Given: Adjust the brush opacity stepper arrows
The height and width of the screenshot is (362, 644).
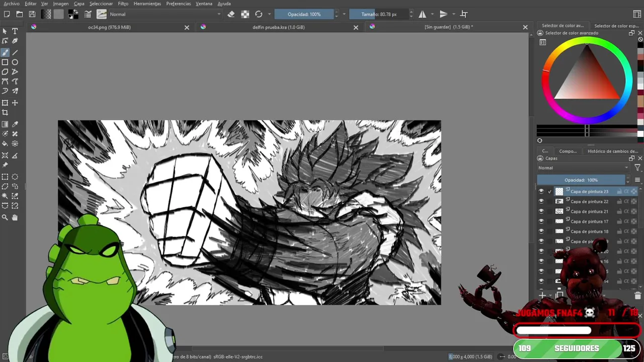Looking at the screenshot, I should (337, 14).
